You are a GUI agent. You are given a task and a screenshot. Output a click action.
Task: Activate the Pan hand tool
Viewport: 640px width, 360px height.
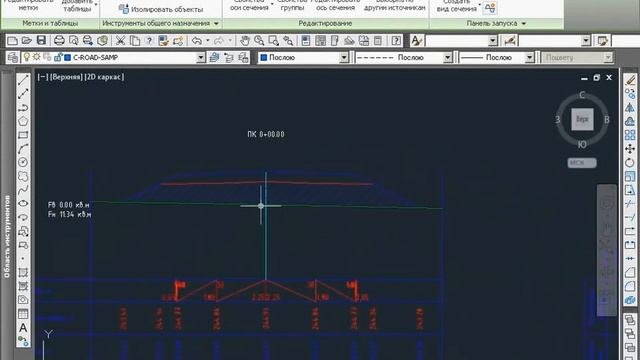coord(244,40)
